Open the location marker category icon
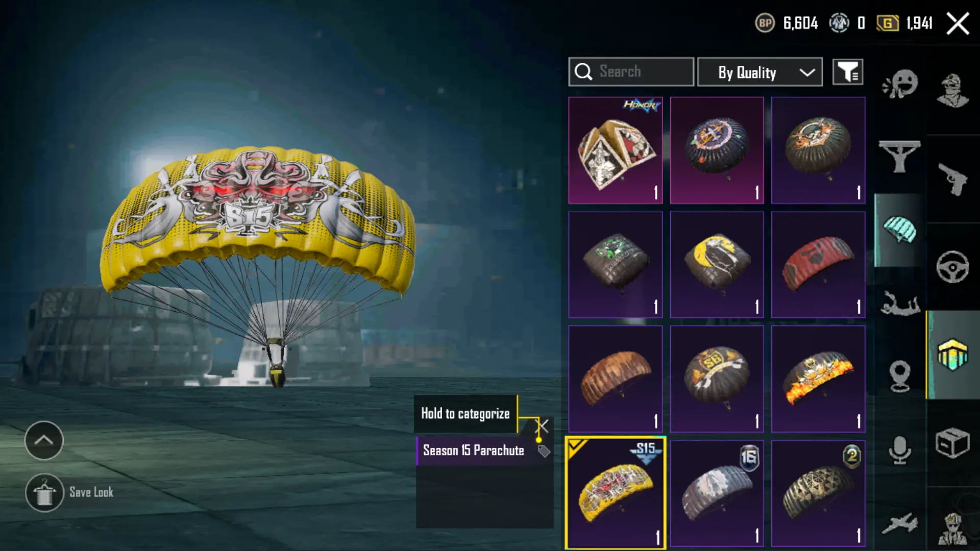 click(900, 376)
